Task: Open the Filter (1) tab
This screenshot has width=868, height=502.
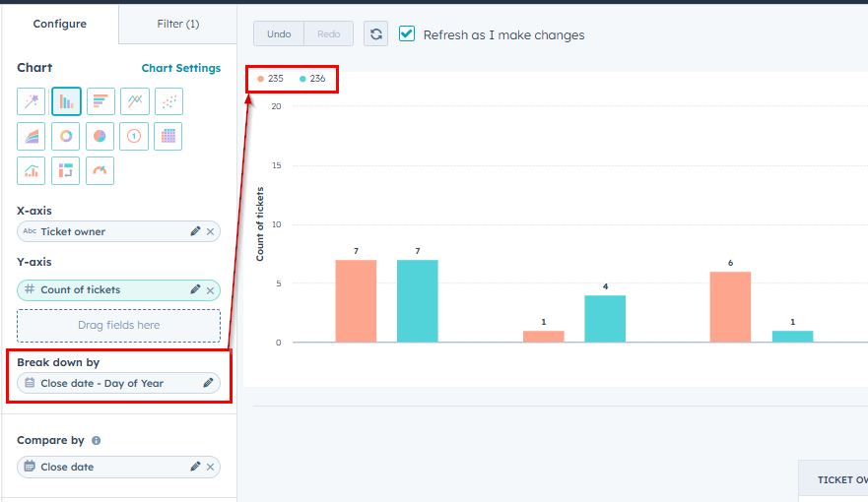Action: point(177,24)
